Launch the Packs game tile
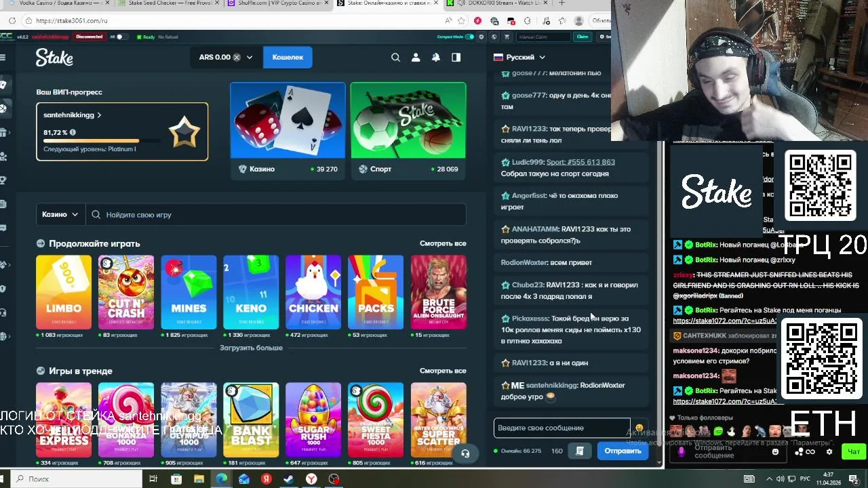 click(376, 292)
